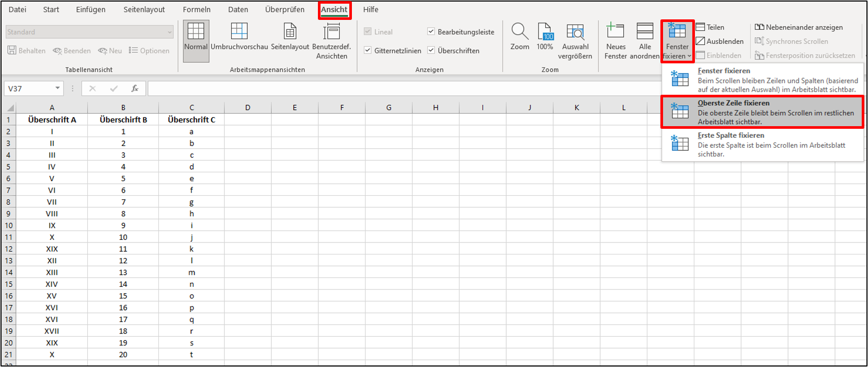
Task: Click the select-all corner triangle
Action: coord(10,108)
